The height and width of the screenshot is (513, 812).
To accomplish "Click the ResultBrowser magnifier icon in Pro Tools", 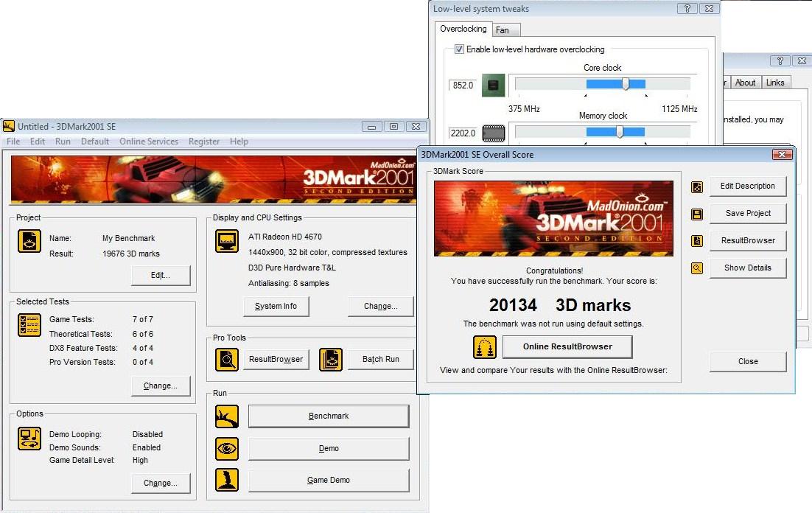I will pyautogui.click(x=226, y=359).
